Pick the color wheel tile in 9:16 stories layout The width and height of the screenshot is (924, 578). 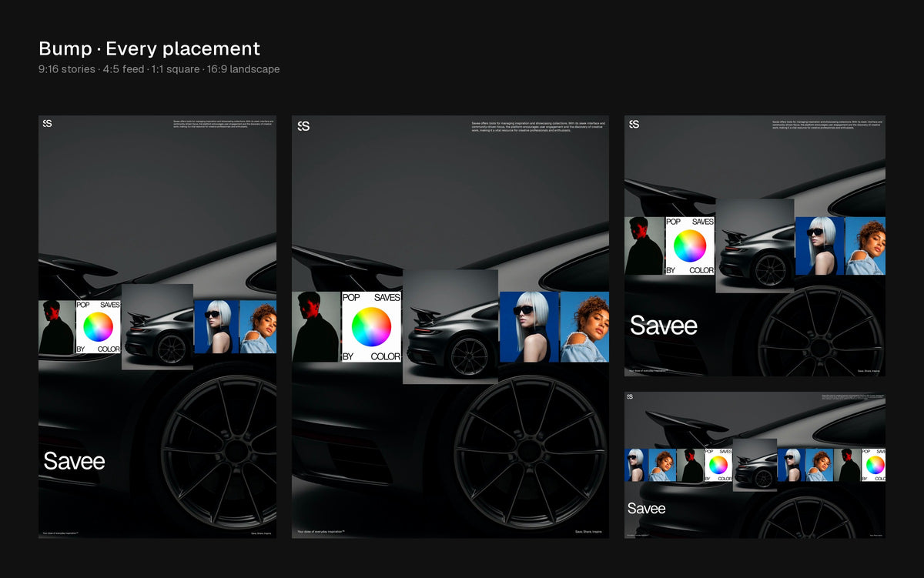click(x=99, y=327)
